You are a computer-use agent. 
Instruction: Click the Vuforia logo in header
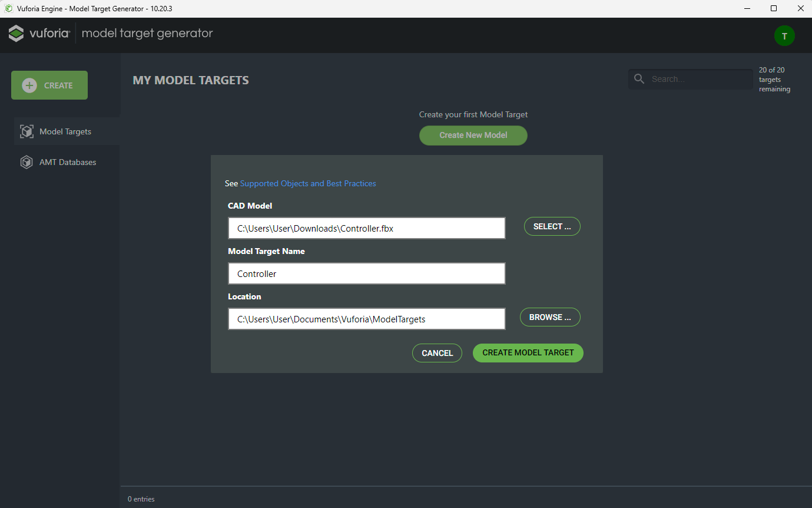coord(39,34)
